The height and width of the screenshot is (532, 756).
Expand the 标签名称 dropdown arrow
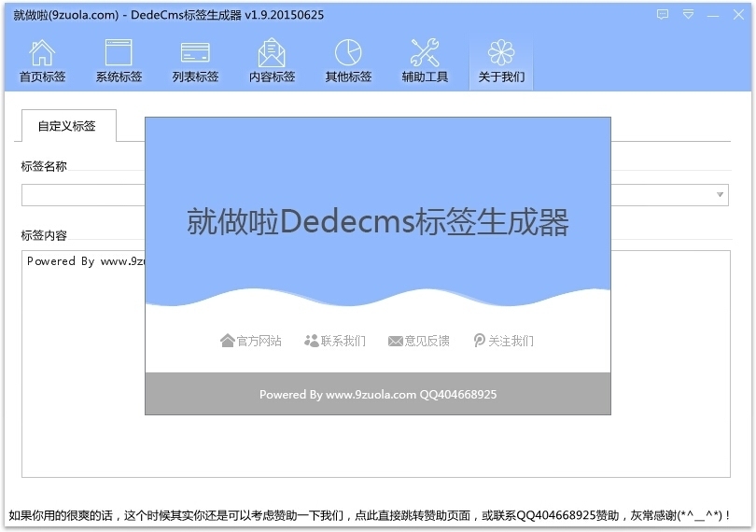coord(720,195)
